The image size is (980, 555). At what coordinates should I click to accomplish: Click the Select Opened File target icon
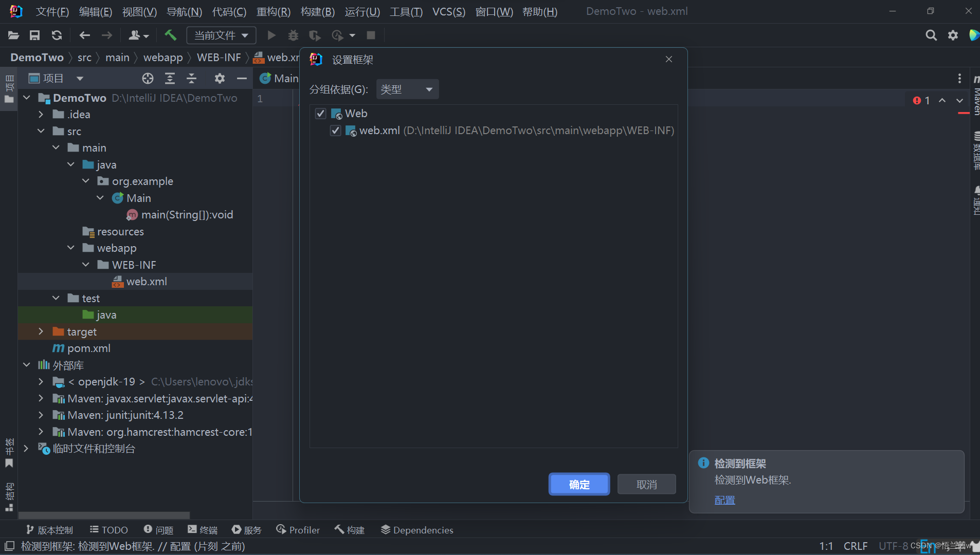click(x=148, y=78)
